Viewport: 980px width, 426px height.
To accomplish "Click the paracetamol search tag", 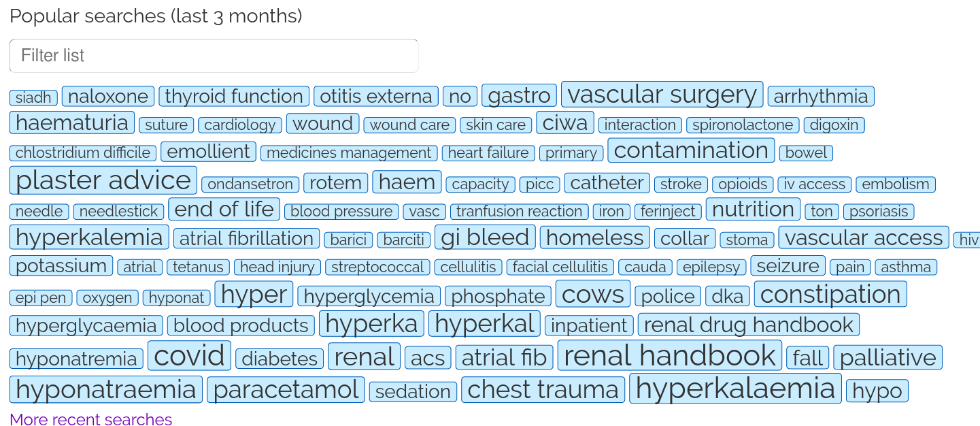I will (x=286, y=390).
